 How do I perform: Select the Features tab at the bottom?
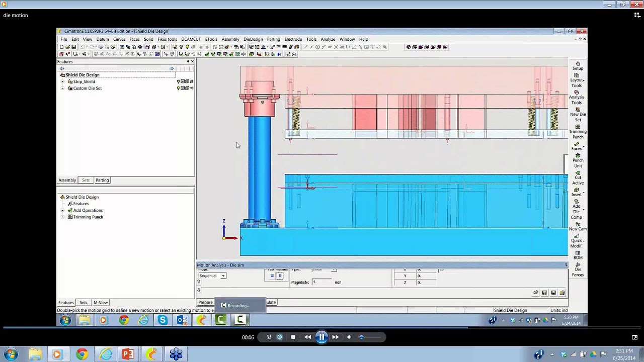(x=66, y=302)
